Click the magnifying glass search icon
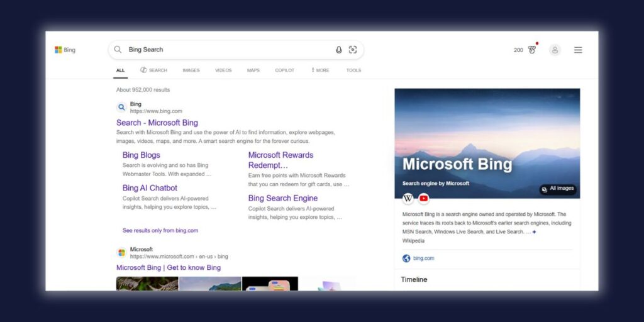Screen dimensions: 644x322 coord(118,50)
